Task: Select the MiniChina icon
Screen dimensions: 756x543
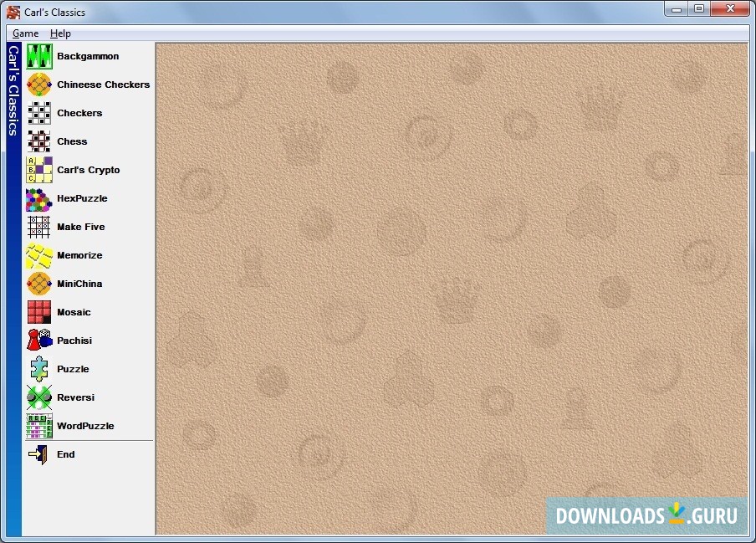Action: point(39,284)
